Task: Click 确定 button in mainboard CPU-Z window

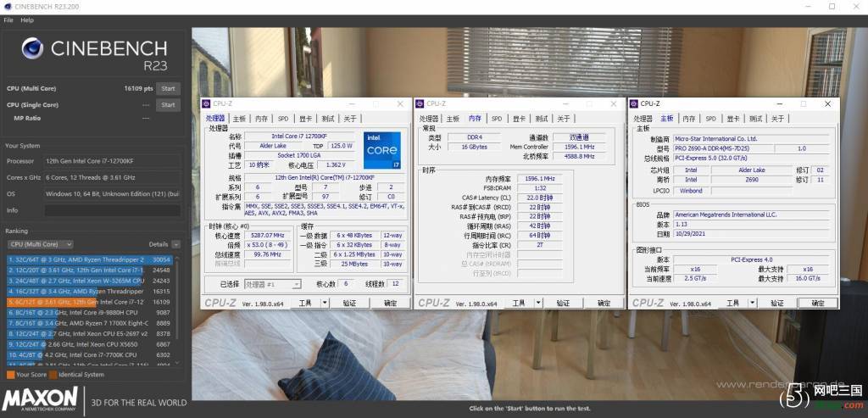Action: (x=818, y=303)
